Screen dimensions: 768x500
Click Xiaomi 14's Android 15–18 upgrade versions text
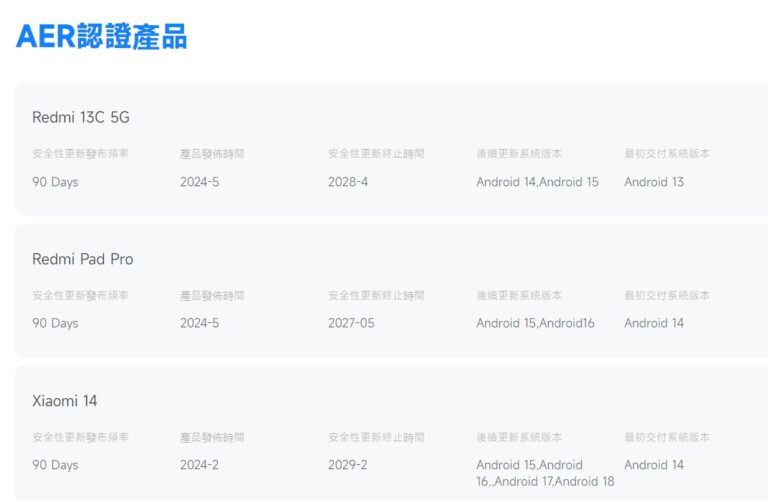click(544, 473)
